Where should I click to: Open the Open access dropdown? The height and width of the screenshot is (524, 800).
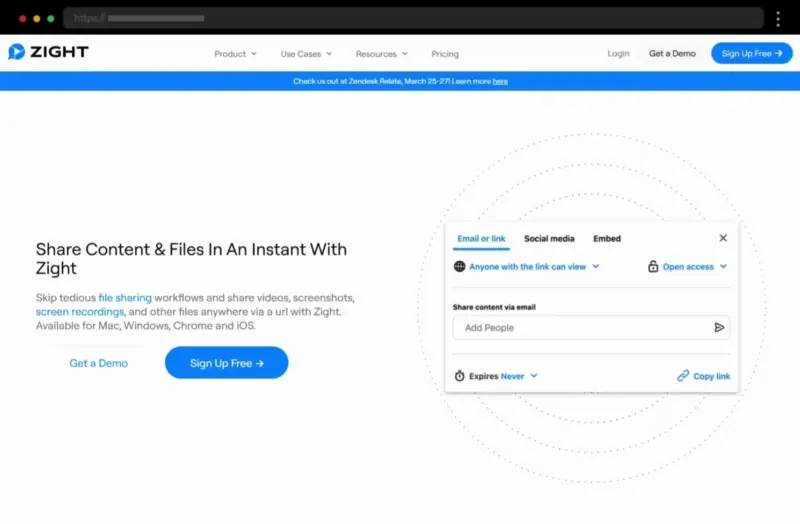click(694, 266)
